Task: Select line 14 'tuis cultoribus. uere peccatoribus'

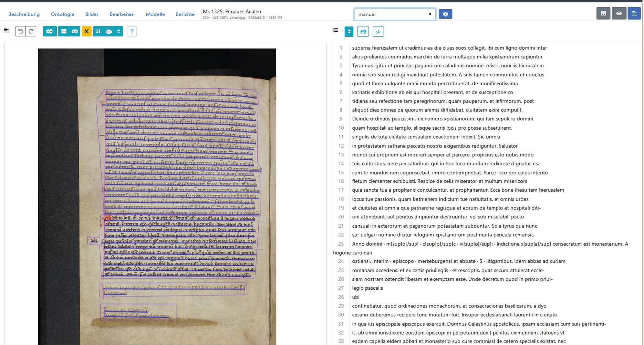Action: point(446,163)
